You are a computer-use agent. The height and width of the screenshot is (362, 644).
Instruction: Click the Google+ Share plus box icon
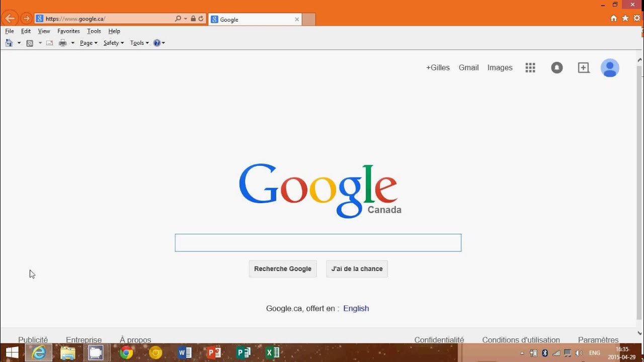click(584, 68)
